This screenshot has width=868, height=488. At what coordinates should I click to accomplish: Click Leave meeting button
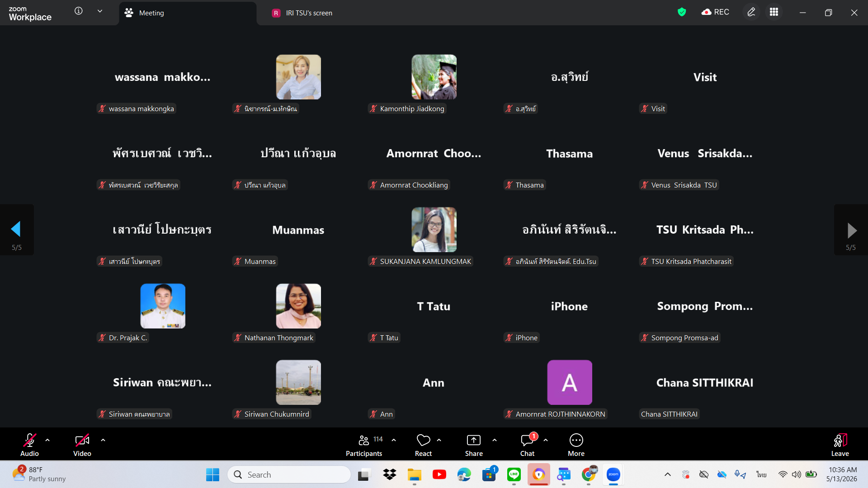point(840,445)
